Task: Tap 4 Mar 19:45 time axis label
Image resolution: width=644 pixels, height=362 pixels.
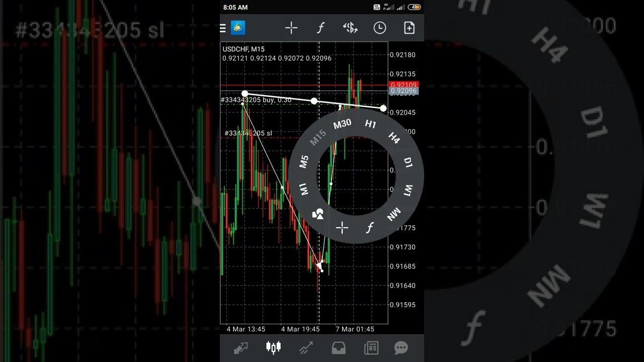Action: [x=300, y=329]
